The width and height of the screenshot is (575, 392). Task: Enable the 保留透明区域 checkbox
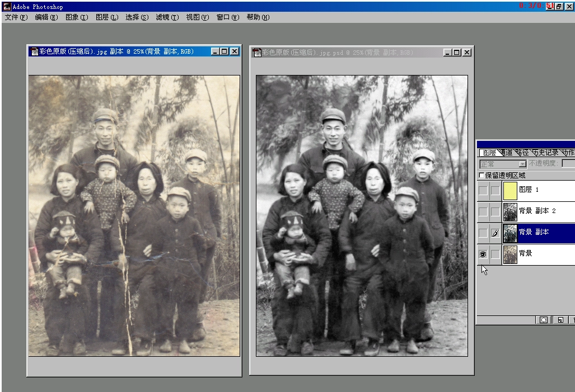[482, 176]
